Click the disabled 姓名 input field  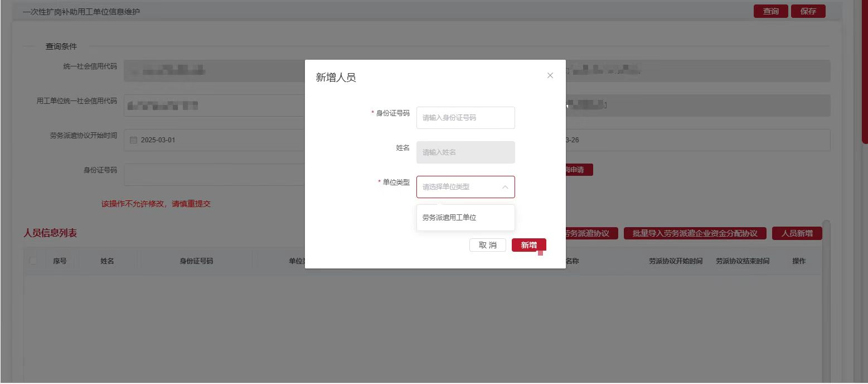pos(465,152)
